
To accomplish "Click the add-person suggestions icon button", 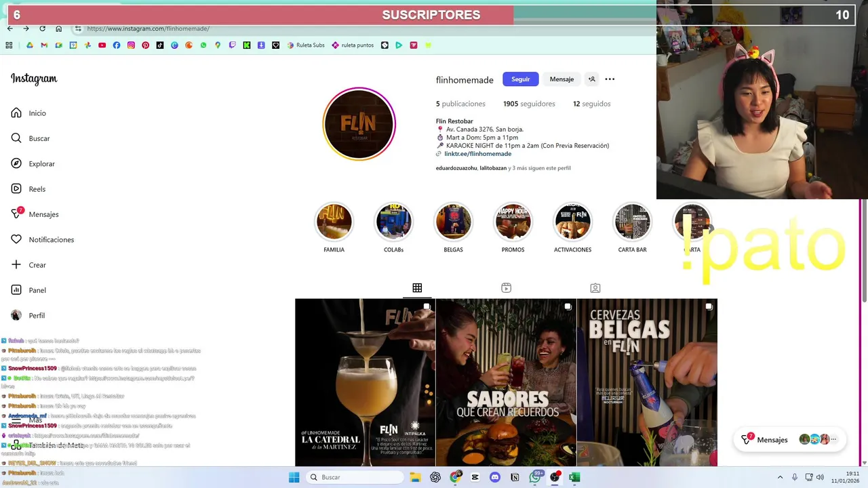I will click(x=592, y=79).
